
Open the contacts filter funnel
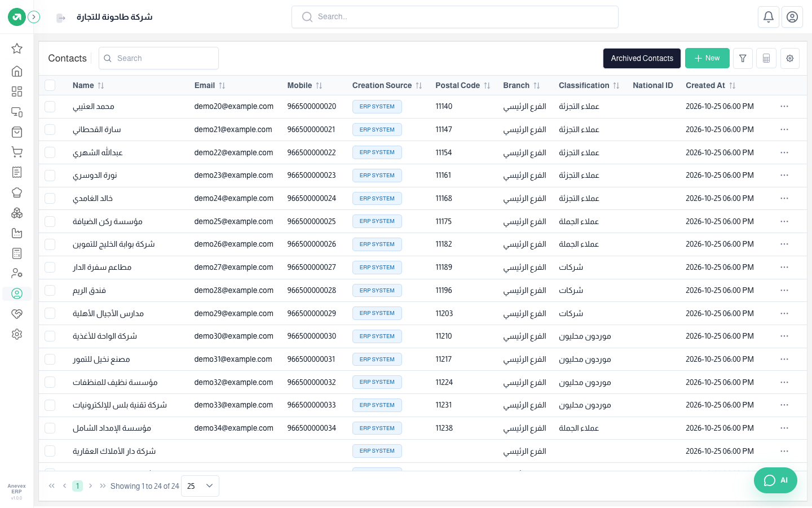click(743, 58)
